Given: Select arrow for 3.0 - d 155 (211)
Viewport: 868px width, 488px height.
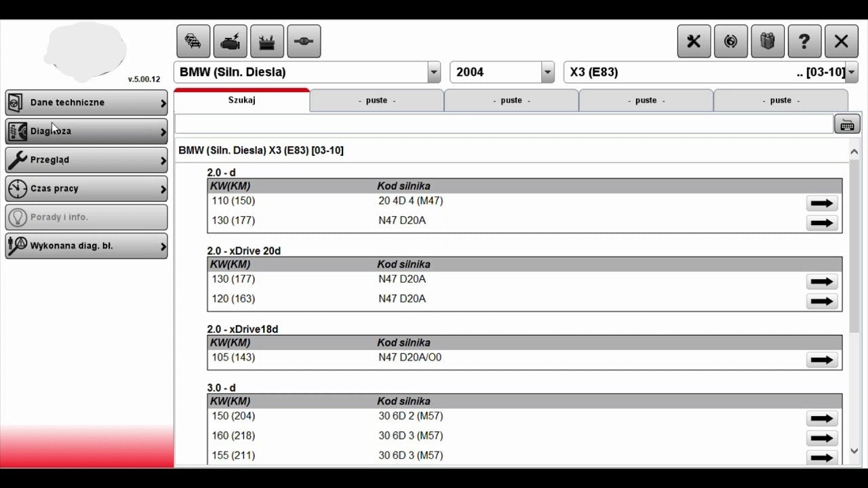Looking at the screenshot, I should (x=822, y=457).
